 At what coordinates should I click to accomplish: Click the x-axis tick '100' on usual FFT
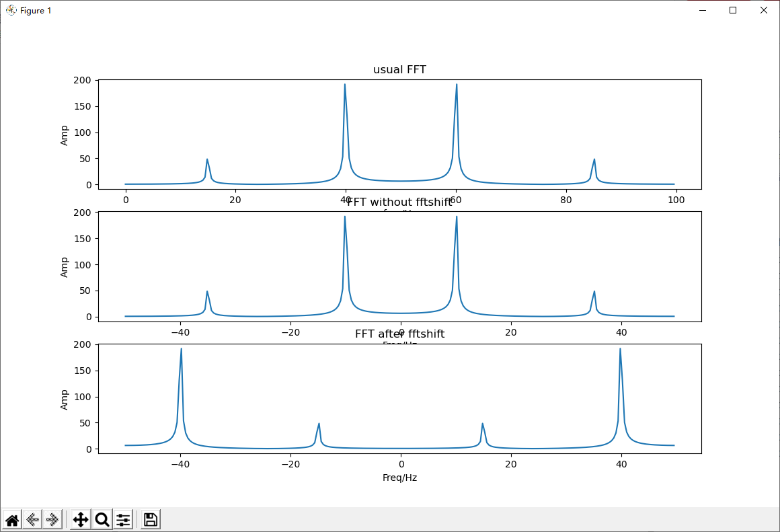(676, 200)
